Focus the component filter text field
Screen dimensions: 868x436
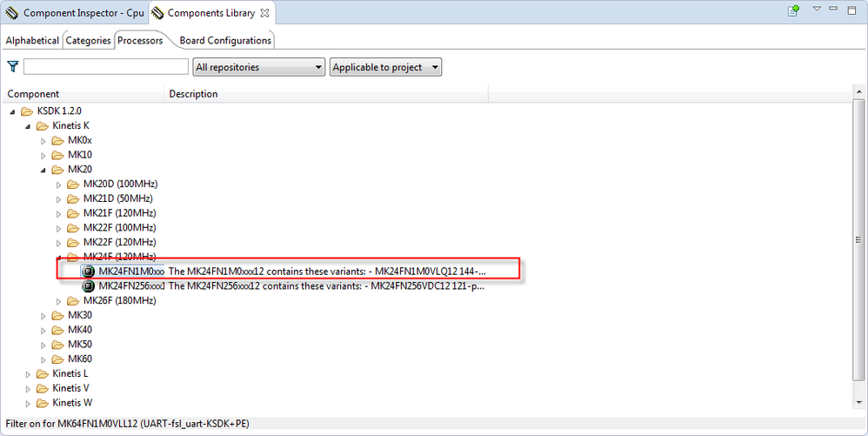106,67
